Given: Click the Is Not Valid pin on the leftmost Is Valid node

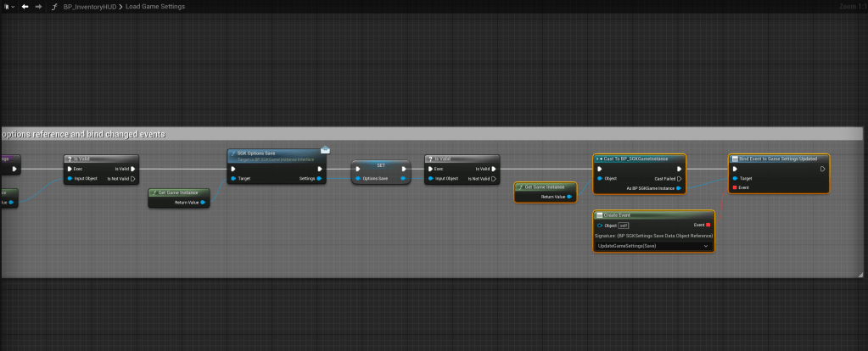Looking at the screenshot, I should click(132, 179).
